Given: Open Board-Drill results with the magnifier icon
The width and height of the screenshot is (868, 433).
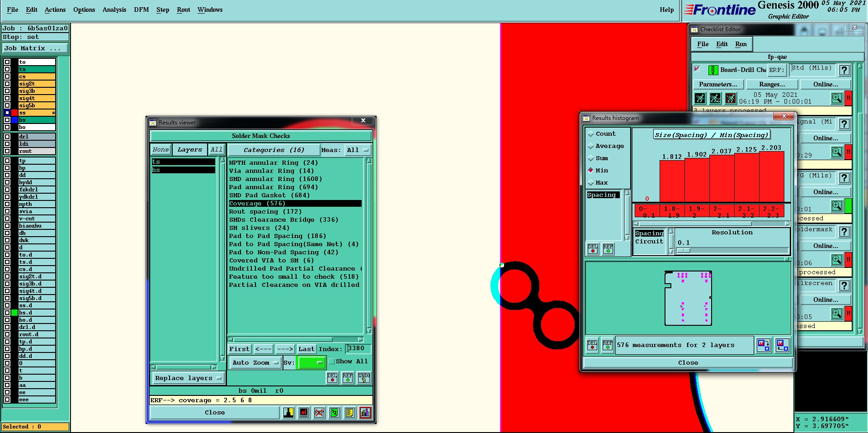Looking at the screenshot, I should coord(837,98).
